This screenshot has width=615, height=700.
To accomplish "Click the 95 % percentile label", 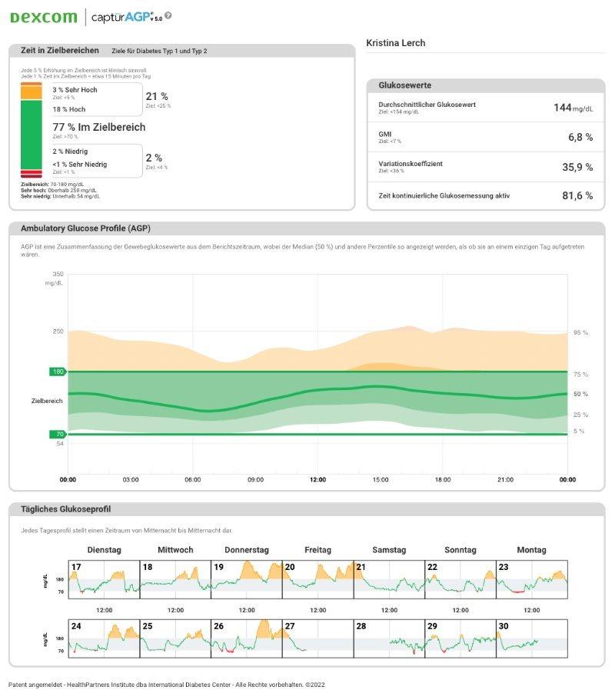I will tap(580, 333).
